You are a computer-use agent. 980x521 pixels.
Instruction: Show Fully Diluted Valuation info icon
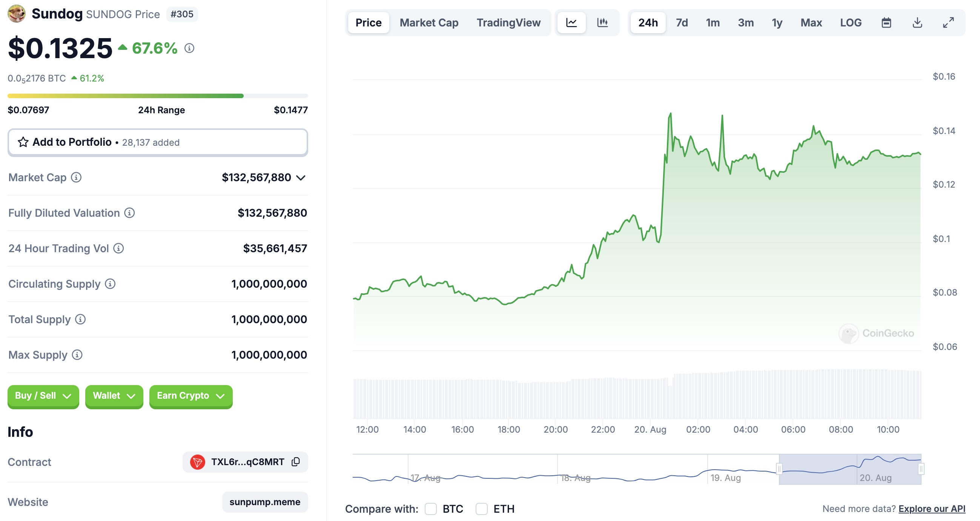pyautogui.click(x=130, y=213)
